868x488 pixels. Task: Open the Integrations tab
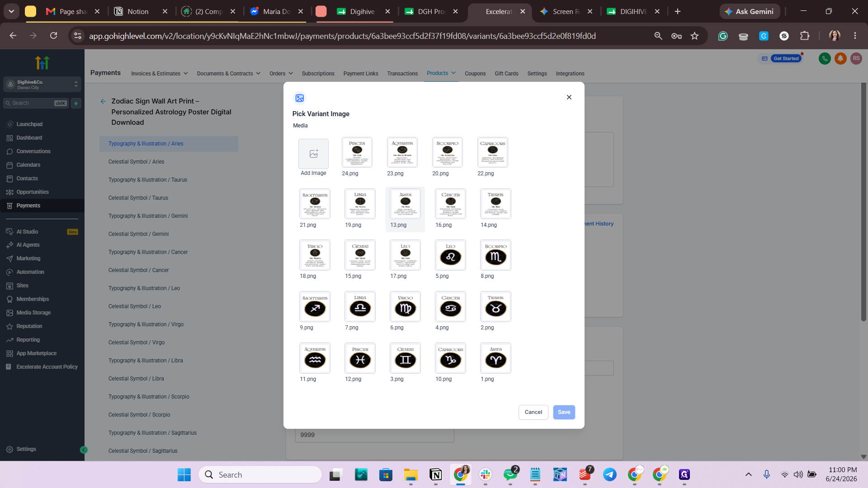click(x=570, y=74)
